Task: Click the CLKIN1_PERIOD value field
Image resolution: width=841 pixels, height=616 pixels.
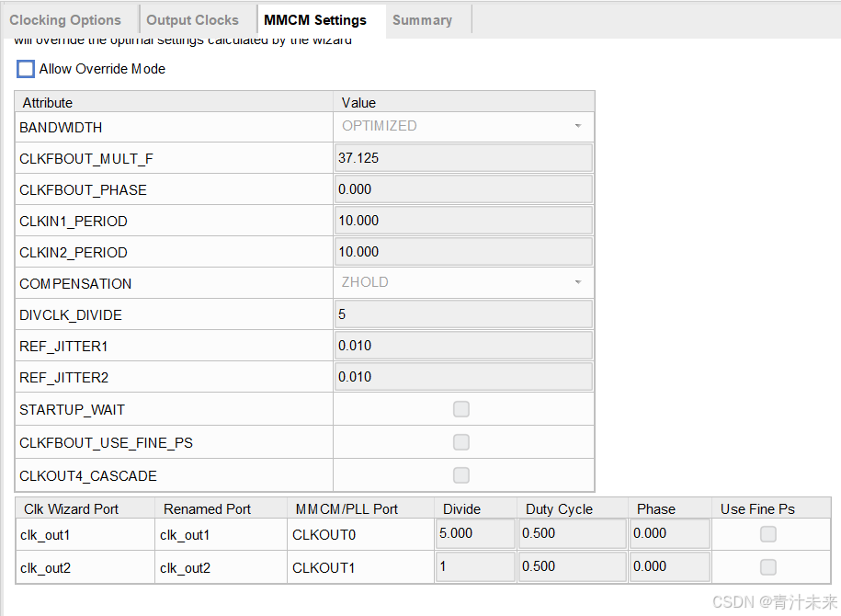Action: click(463, 220)
